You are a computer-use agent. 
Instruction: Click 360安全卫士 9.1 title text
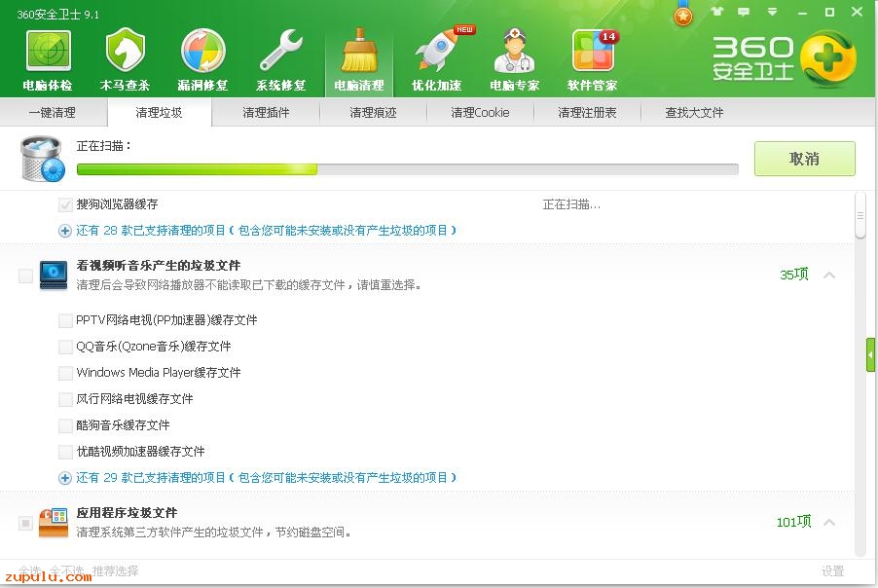[x=57, y=15]
